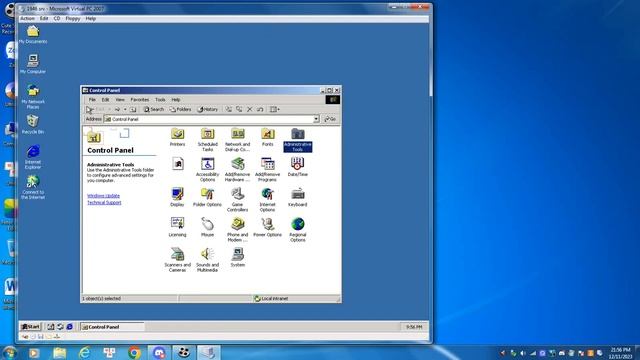Viewport: 640px width, 360px height.
Task: Open Network and Dial-up Connections
Action: pyautogui.click(x=238, y=140)
